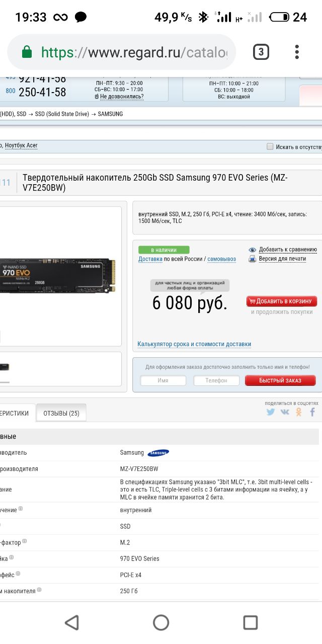
Task: Click the 'БЫСТРЫЙ ЗАКАЗ' button
Action: pyautogui.click(x=280, y=380)
